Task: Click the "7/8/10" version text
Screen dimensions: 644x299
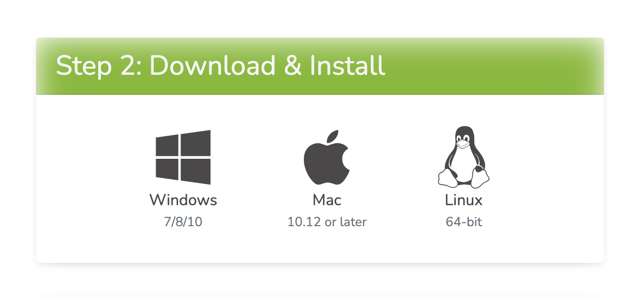Action: [183, 222]
